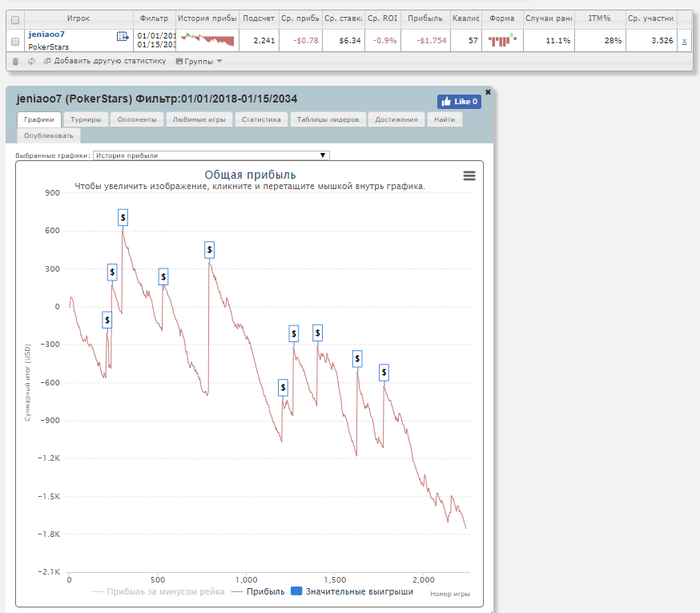700x613 pixels.
Task: Open the Опубликовать tab
Action: pos(49,136)
